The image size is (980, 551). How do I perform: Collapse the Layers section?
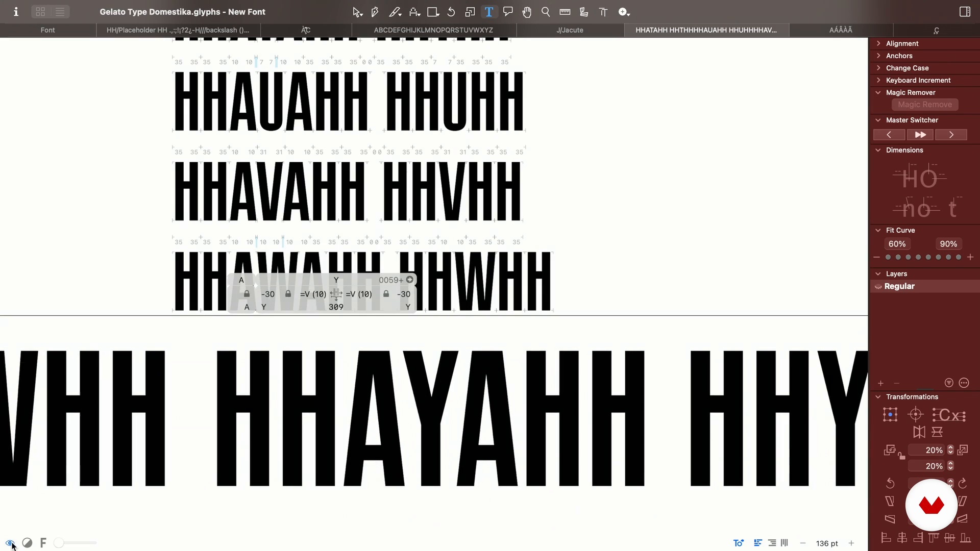(878, 273)
